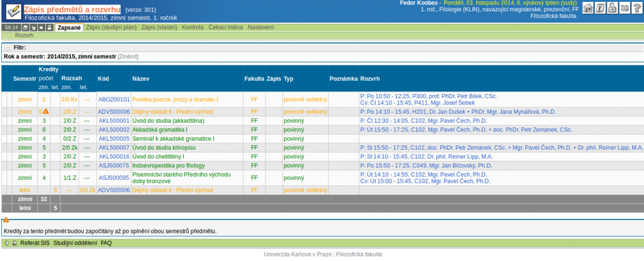The image size is (644, 261).
Task: Open help with the question mark icon
Action: [635, 8]
